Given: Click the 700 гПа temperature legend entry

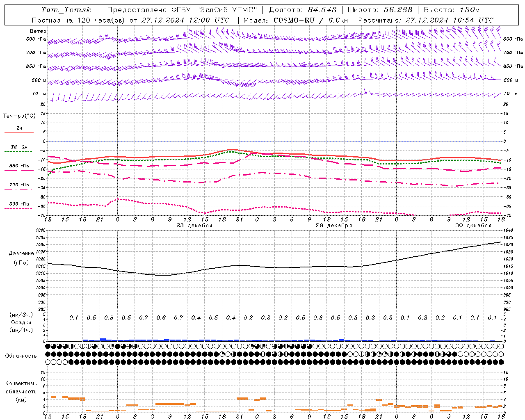Looking at the screenshot, I should [x=19, y=185].
